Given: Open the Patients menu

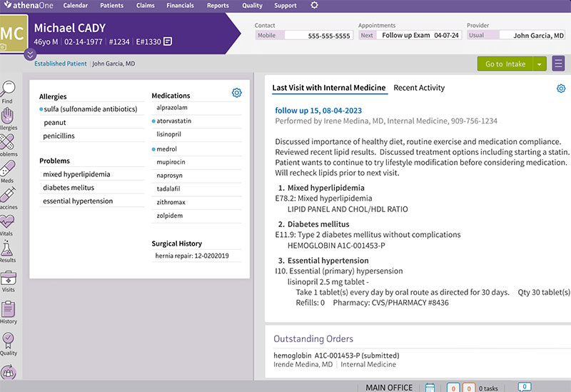Looking at the screenshot, I should click(x=112, y=6).
